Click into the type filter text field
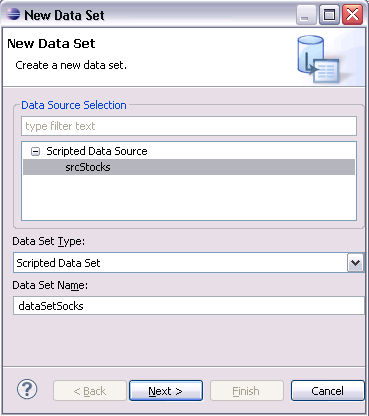The image size is (369, 416). (189, 126)
